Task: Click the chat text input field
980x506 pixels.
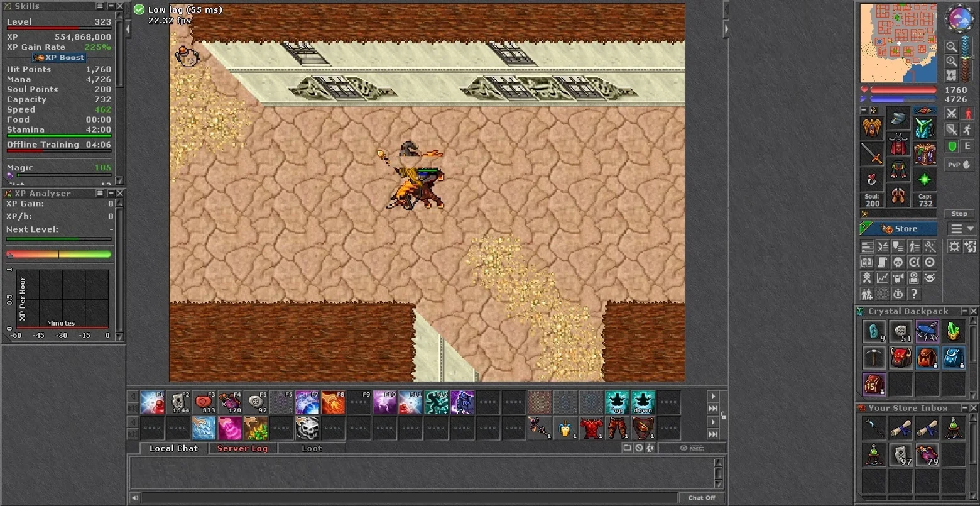Action: point(410,498)
